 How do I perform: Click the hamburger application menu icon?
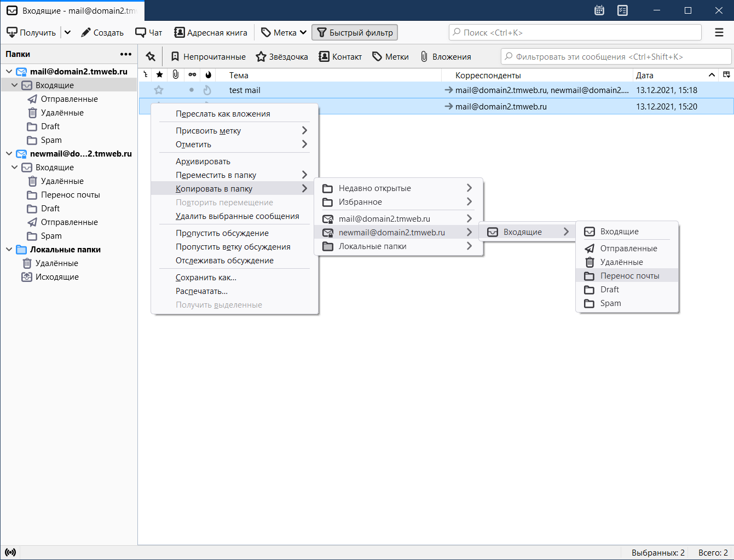point(719,32)
